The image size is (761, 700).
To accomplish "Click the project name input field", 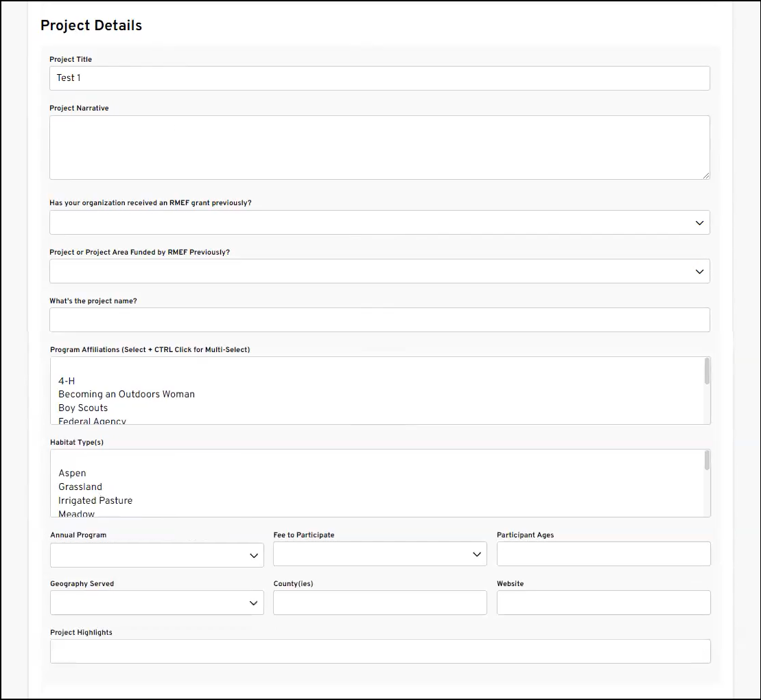I will pos(379,320).
